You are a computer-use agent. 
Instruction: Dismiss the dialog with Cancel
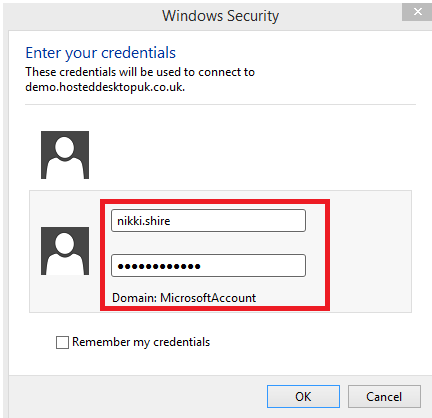(384, 397)
